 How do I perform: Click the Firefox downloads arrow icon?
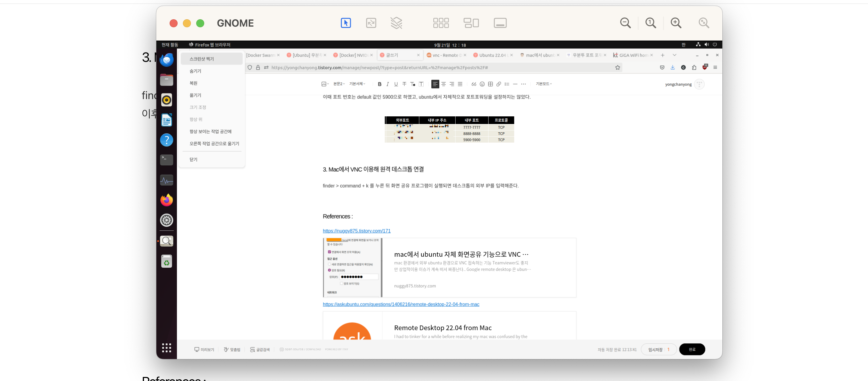[672, 67]
